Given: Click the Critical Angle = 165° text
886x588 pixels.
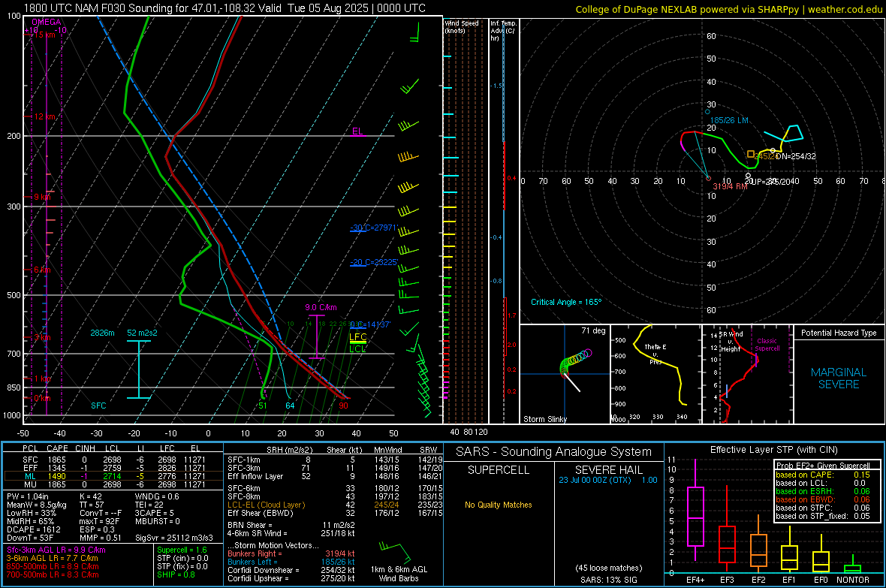Looking at the screenshot, I should [566, 302].
